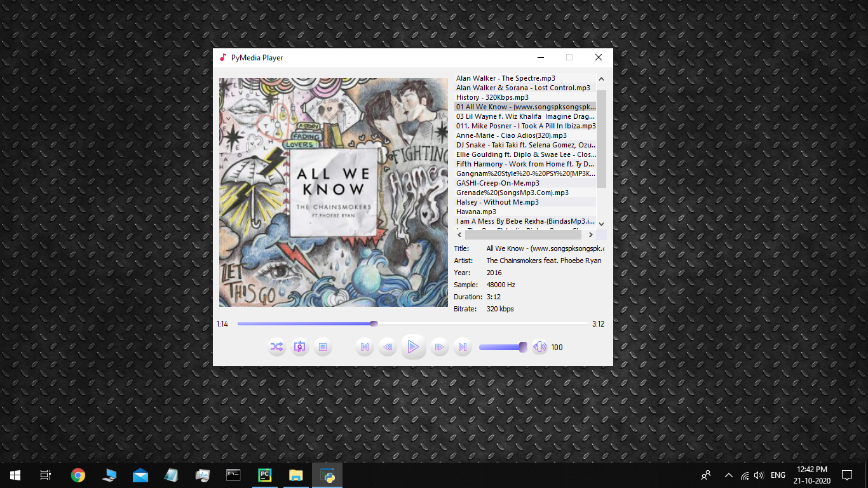Image resolution: width=868 pixels, height=488 pixels.
Task: Click the playlist scroll-down arrow
Action: coord(601,224)
